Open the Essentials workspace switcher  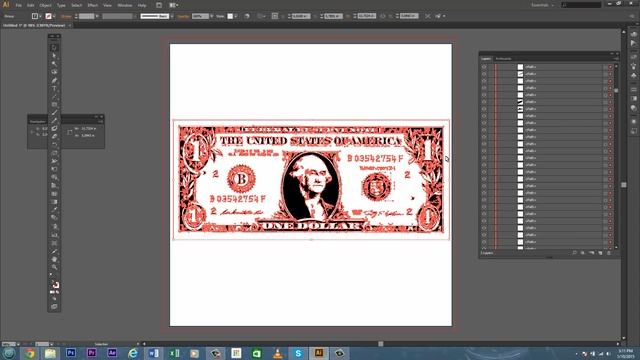543,5
